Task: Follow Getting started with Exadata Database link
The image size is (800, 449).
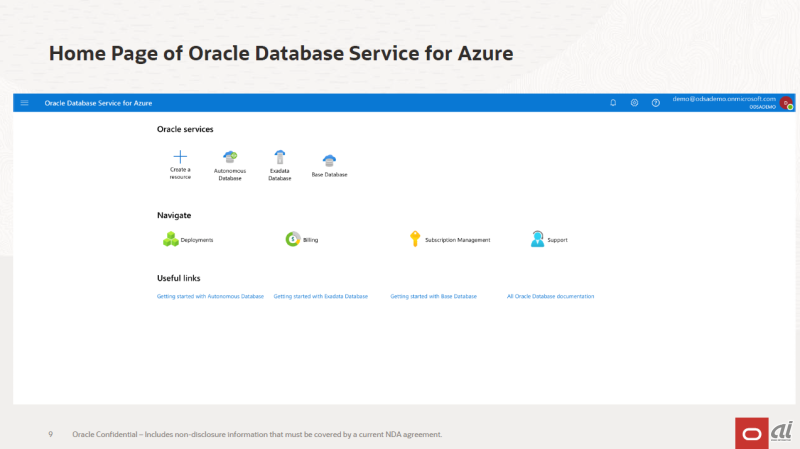Action: click(x=320, y=297)
